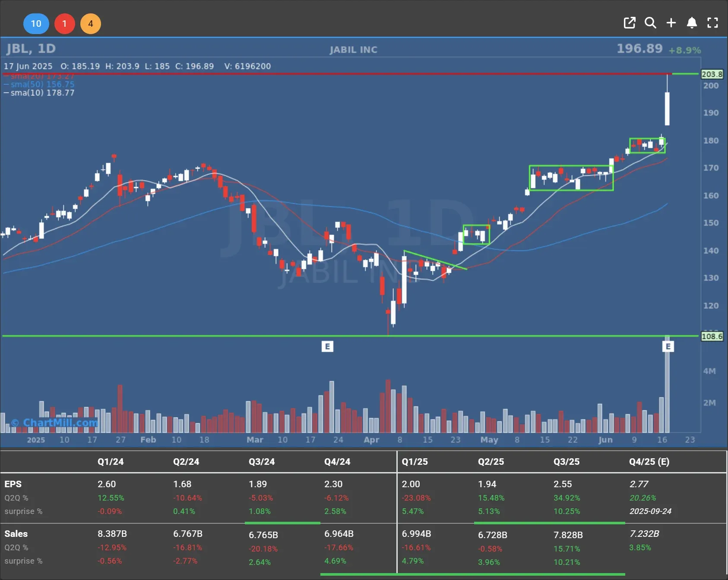Click the V: 6196200 volume readout
This screenshot has height=580, width=728.
tap(248, 66)
